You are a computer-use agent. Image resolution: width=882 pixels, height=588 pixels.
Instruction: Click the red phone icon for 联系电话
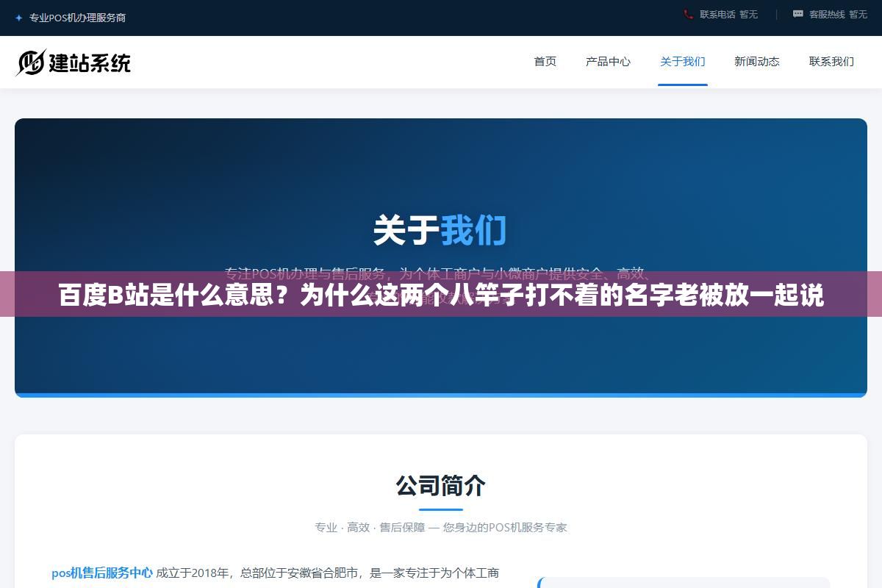tap(689, 14)
